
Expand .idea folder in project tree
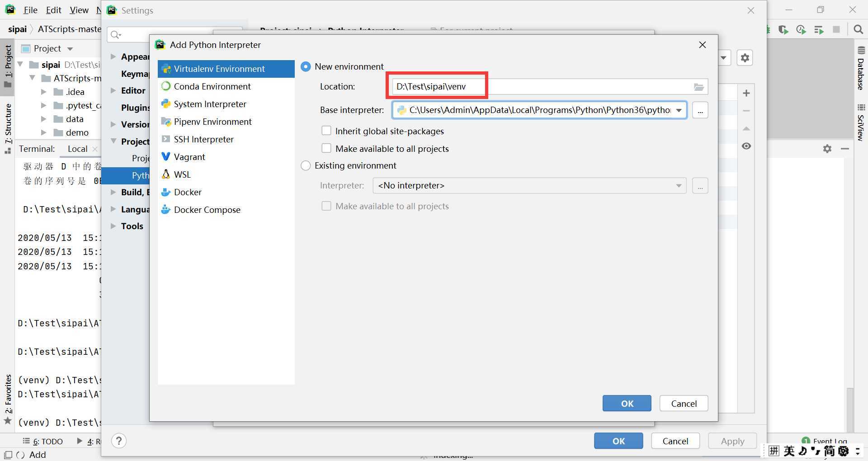pos(44,92)
